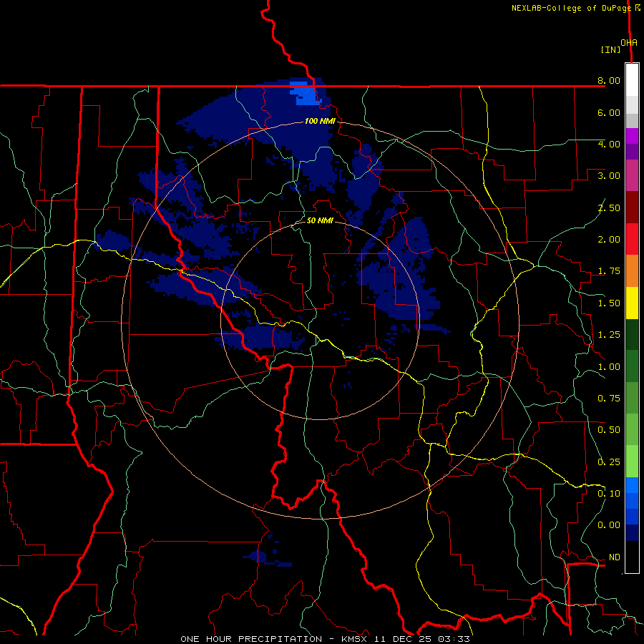Click the 1.00 legend value
This screenshot has height=644, width=644.
pyautogui.click(x=609, y=367)
